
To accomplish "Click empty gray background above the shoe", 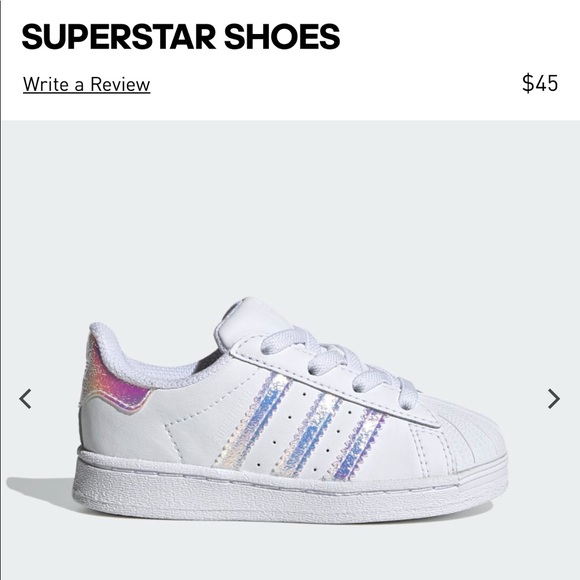I will 290,207.
